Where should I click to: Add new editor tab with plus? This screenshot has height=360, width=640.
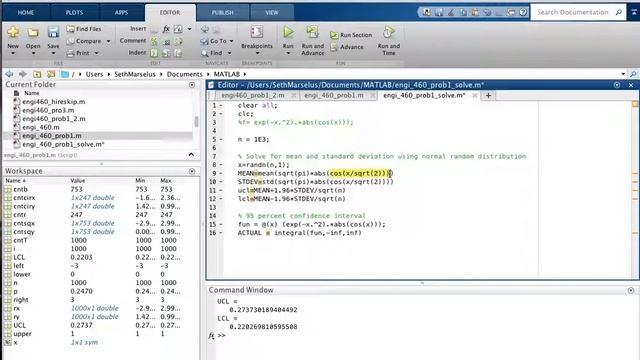pyautogui.click(x=488, y=96)
